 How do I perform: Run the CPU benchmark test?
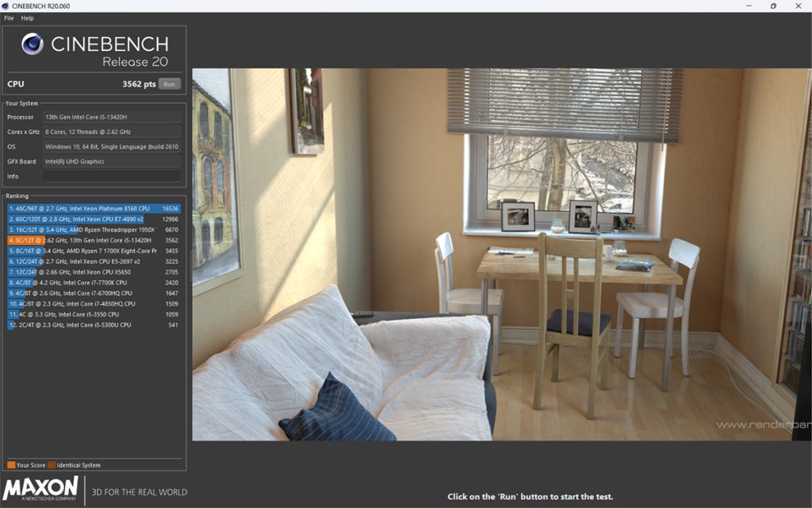[170, 84]
